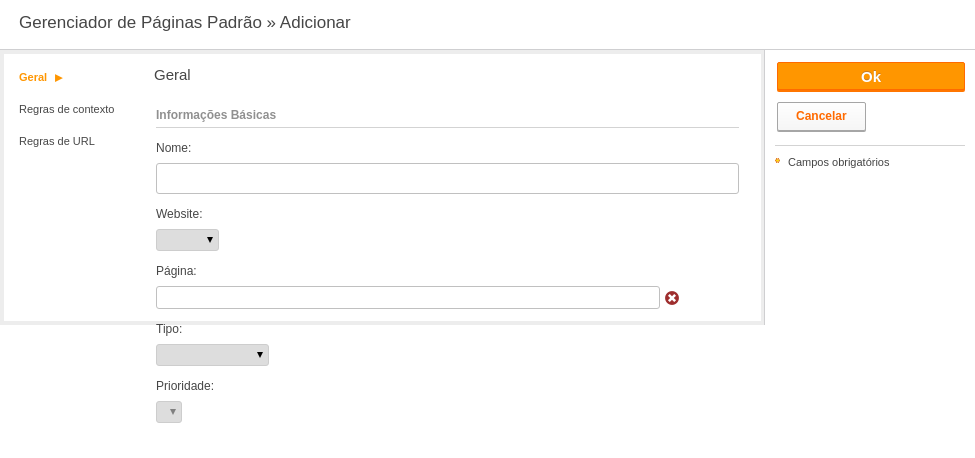Viewport: 975px width, 458px height.
Task: Switch to Regras de contexto section
Action: tap(67, 109)
